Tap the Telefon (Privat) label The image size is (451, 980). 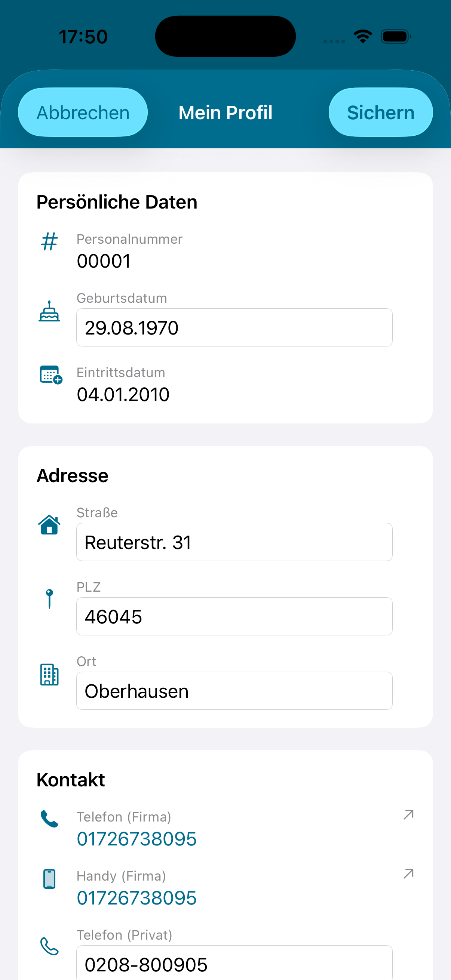[x=125, y=935]
